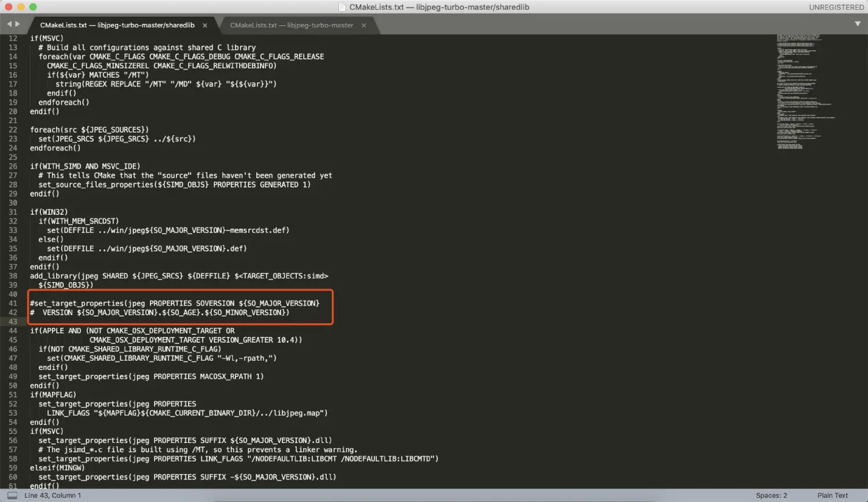Screen dimensions: 868x502
Task: Click the '# The jsimd_*.c file' comment
Action: click(x=198, y=450)
